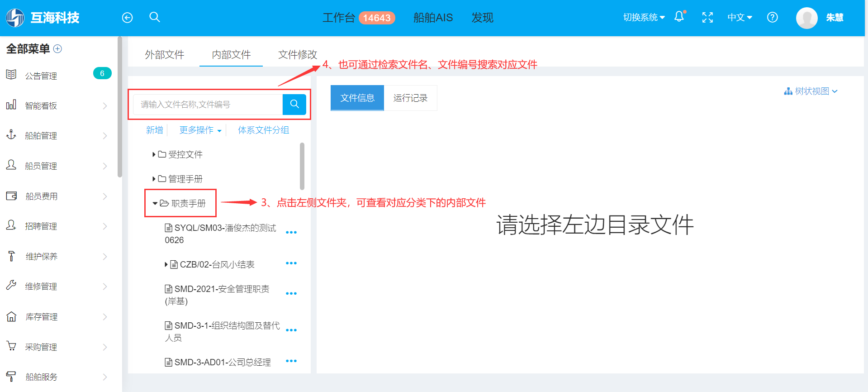Click the 互海科技 logo icon

click(15, 18)
